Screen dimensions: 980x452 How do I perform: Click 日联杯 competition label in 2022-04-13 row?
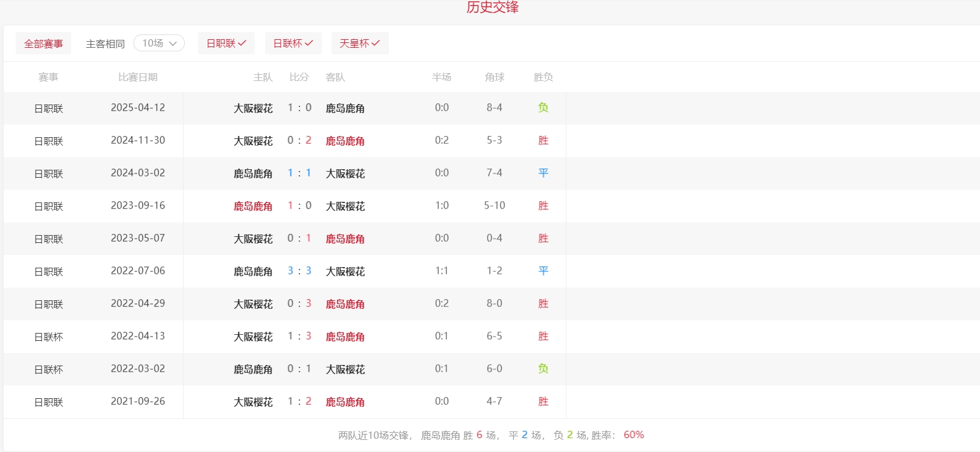tap(48, 337)
